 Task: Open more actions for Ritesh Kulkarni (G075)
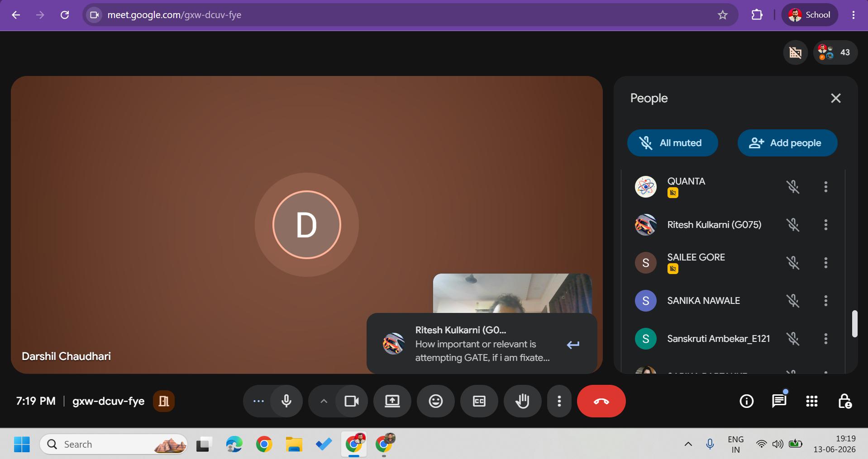click(826, 225)
